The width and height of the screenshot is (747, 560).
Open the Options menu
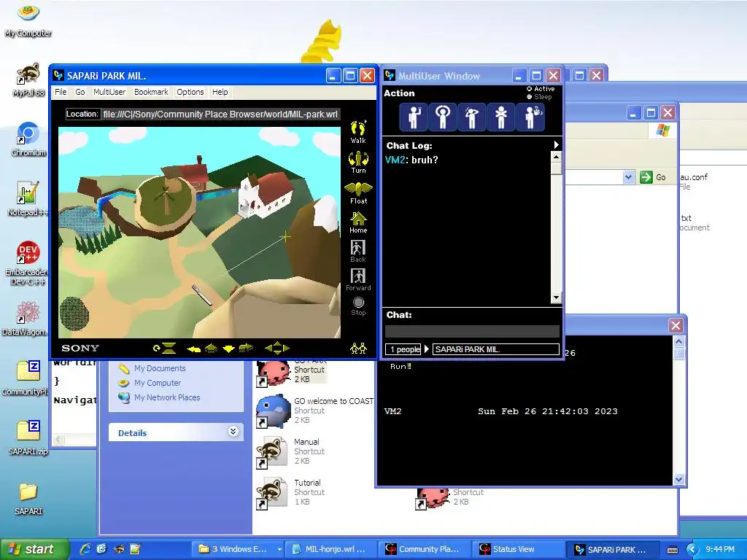point(190,92)
